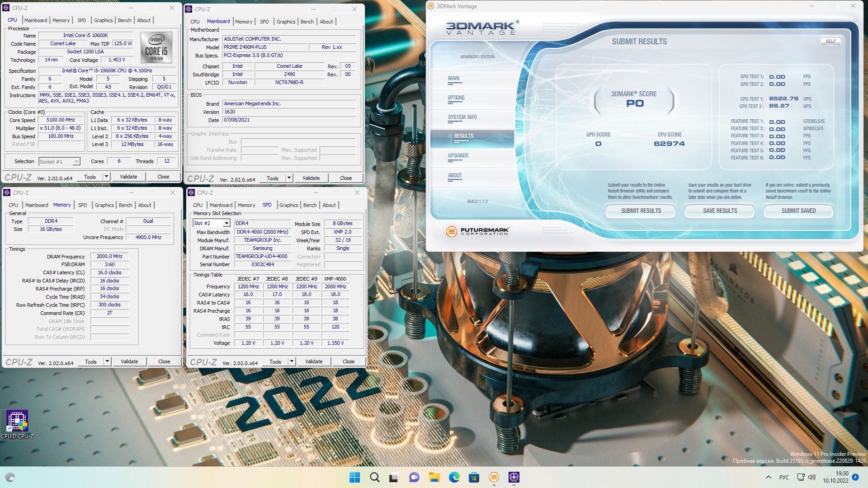Click the widgets icon on the taskbar
Viewport: 868px width, 488px height.
pos(10,477)
